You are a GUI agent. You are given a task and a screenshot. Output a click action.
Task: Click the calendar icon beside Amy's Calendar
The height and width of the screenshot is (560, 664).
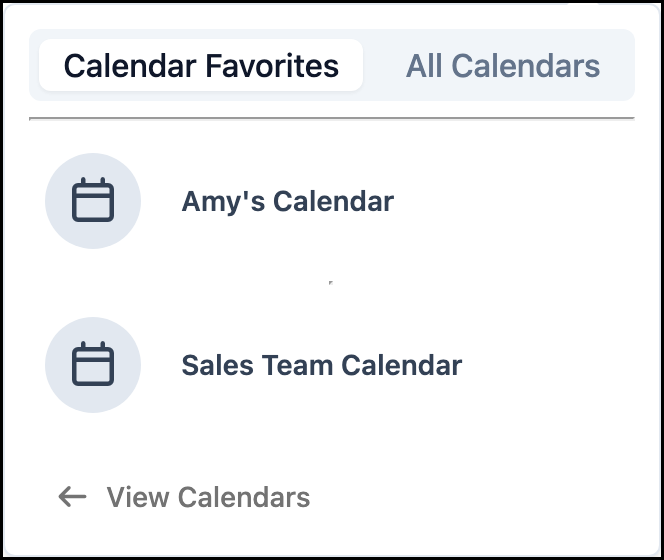(x=93, y=200)
